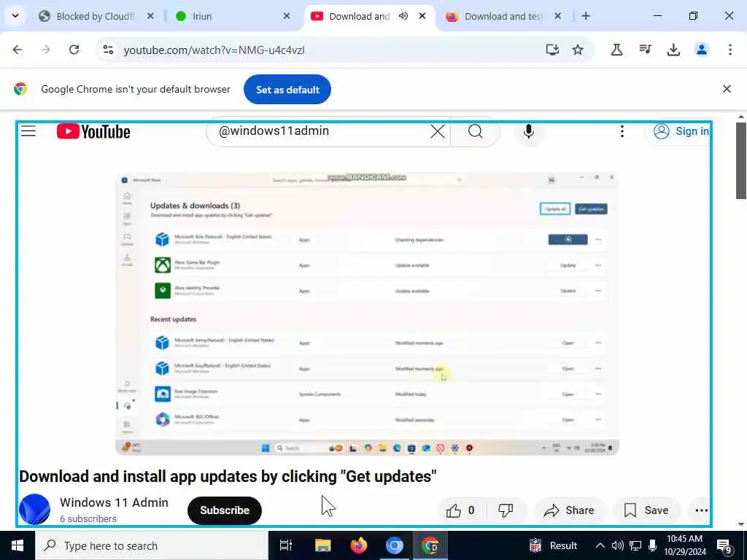This screenshot has height=560, width=747.
Task: Click the install app icon in address bar
Action: click(x=552, y=50)
